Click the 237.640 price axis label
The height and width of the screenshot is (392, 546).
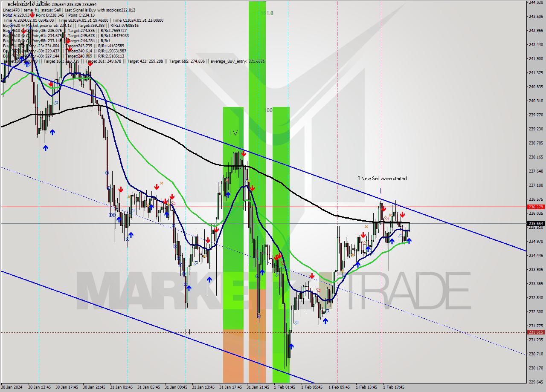point(535,171)
